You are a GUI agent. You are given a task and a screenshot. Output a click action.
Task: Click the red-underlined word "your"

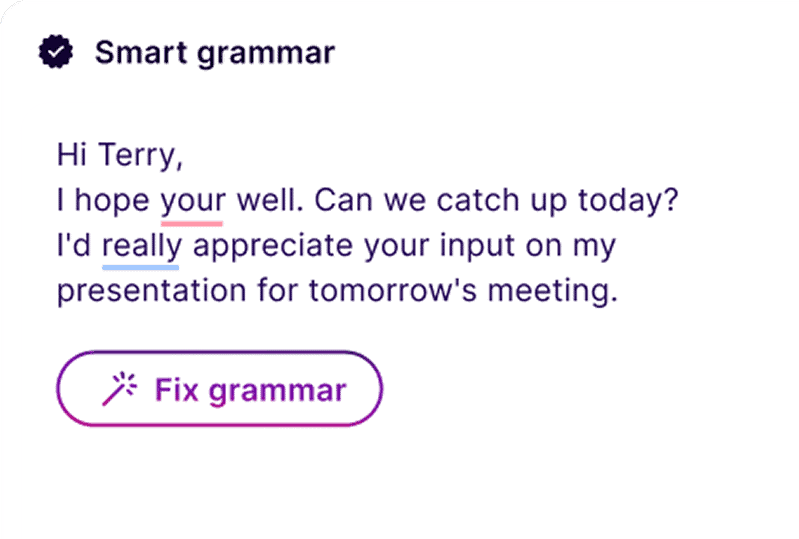tap(193, 200)
